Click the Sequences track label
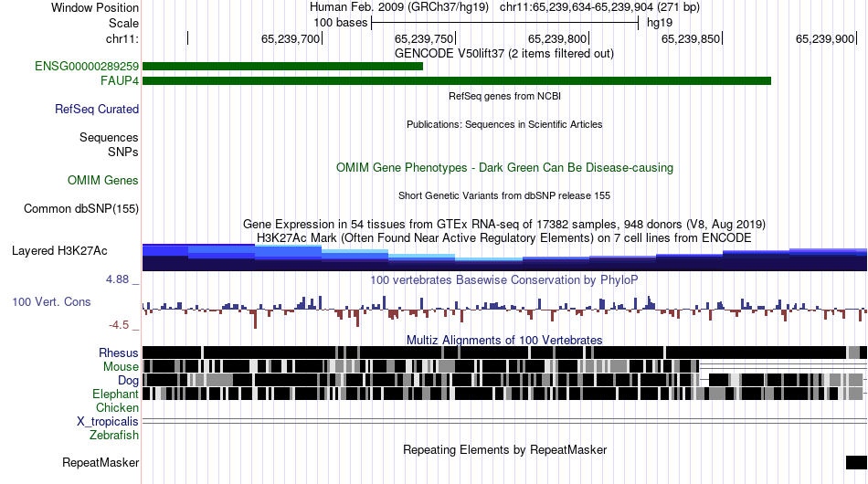The width and height of the screenshot is (868, 484). (109, 137)
